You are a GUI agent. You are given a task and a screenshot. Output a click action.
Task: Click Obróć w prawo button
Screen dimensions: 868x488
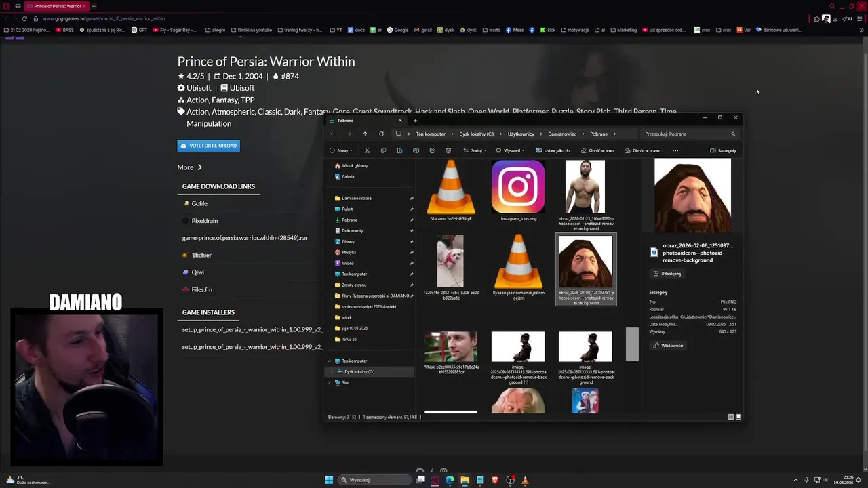coord(642,150)
